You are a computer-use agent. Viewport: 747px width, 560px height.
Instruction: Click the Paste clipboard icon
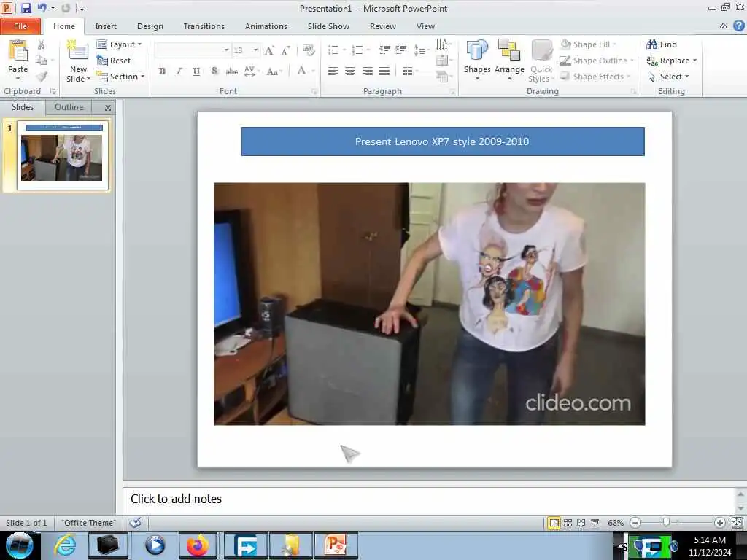[18, 52]
